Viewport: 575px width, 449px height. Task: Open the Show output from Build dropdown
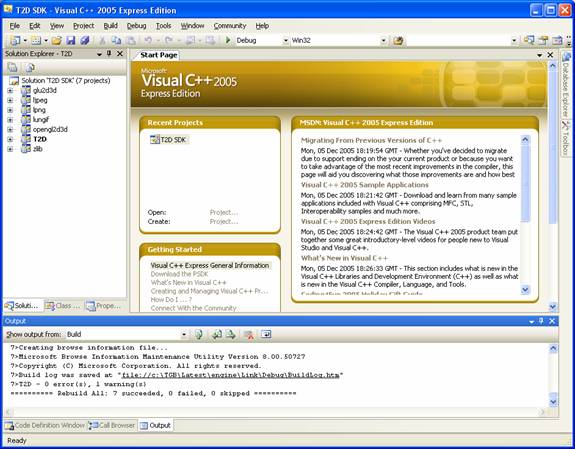point(184,334)
